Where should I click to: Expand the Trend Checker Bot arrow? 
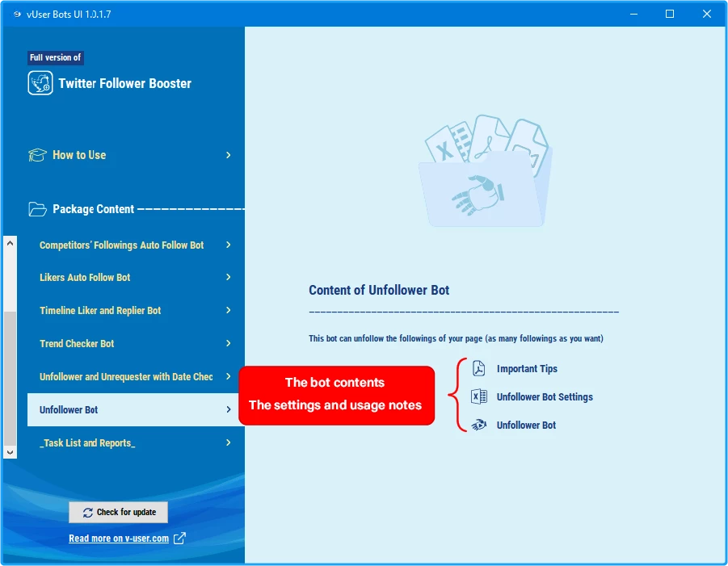click(228, 343)
